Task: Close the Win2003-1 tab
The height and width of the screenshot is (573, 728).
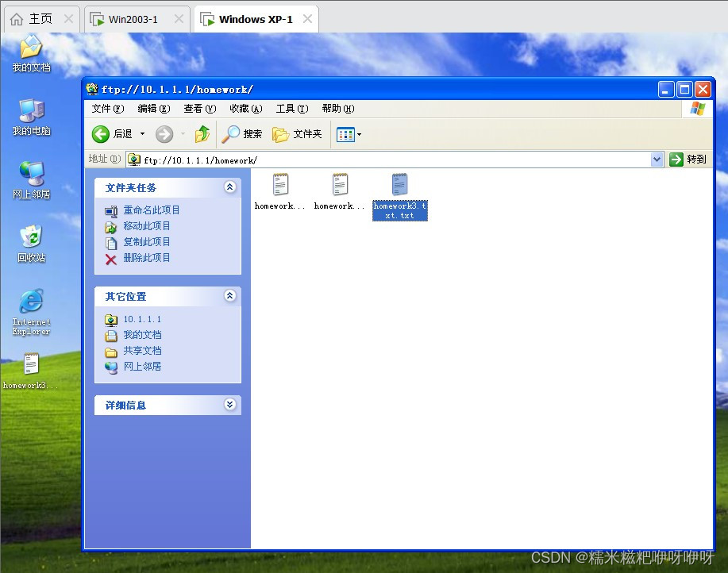Action: [x=179, y=19]
